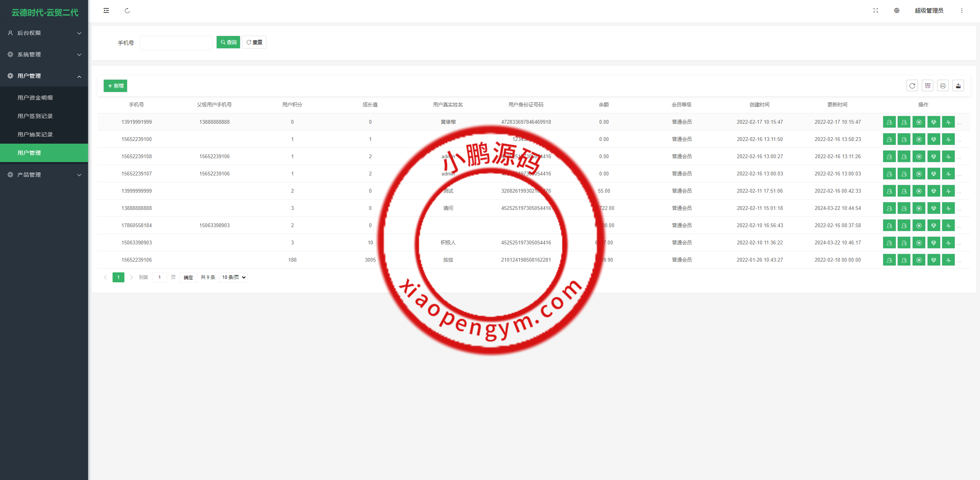Click pulse icon for user 13999999999
This screenshot has height=480, width=980.
coord(948,191)
